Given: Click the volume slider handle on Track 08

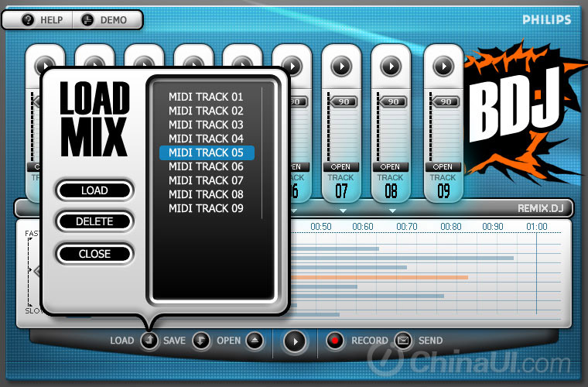Looking at the screenshot, I should [x=391, y=101].
